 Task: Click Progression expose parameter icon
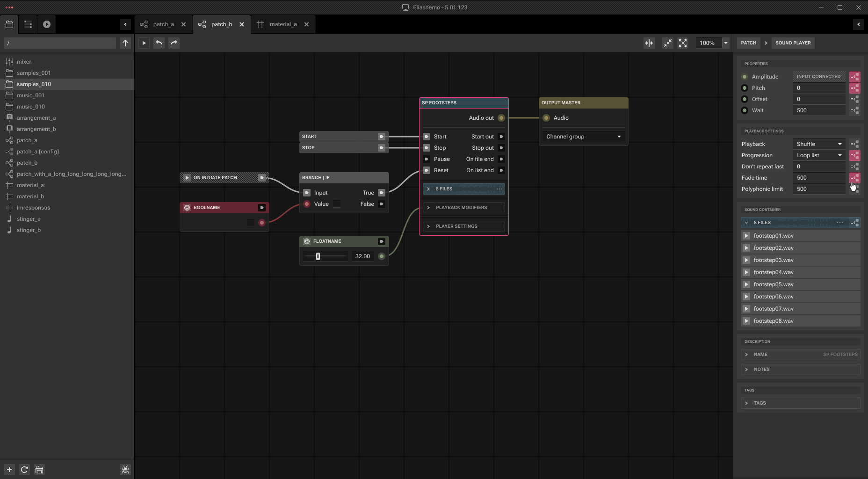[855, 155]
